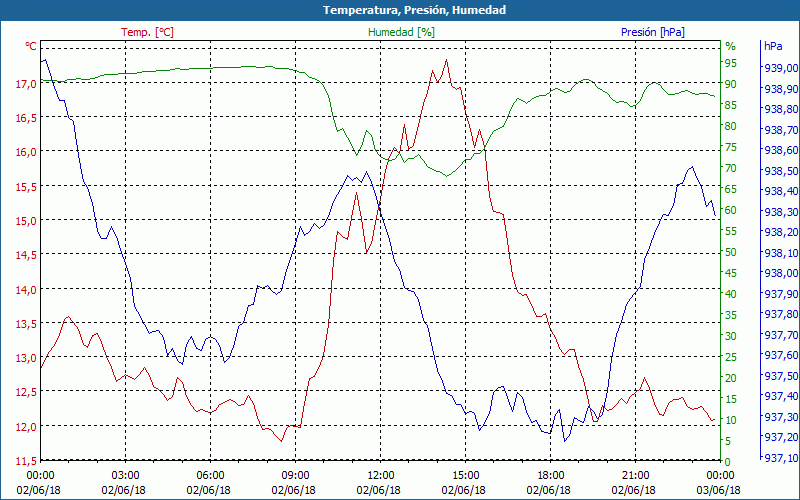Click time axis label "09:00"
The height and width of the screenshot is (500, 800).
[295, 476]
